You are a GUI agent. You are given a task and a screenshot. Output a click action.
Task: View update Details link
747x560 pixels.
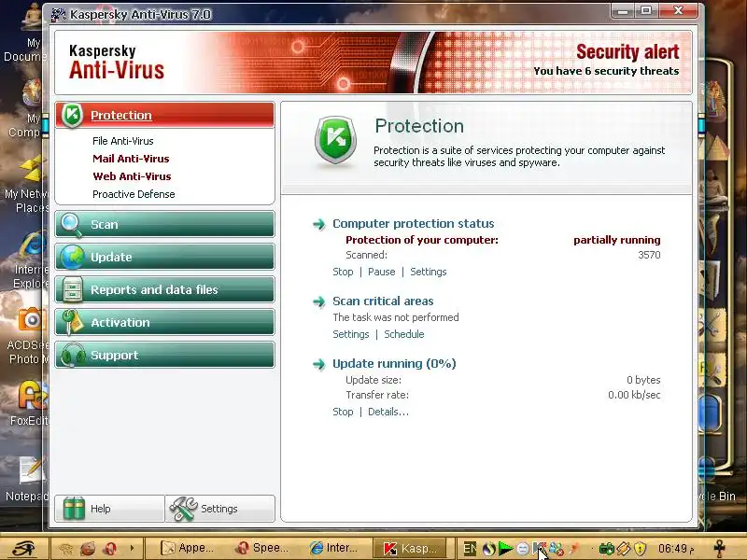pos(388,412)
